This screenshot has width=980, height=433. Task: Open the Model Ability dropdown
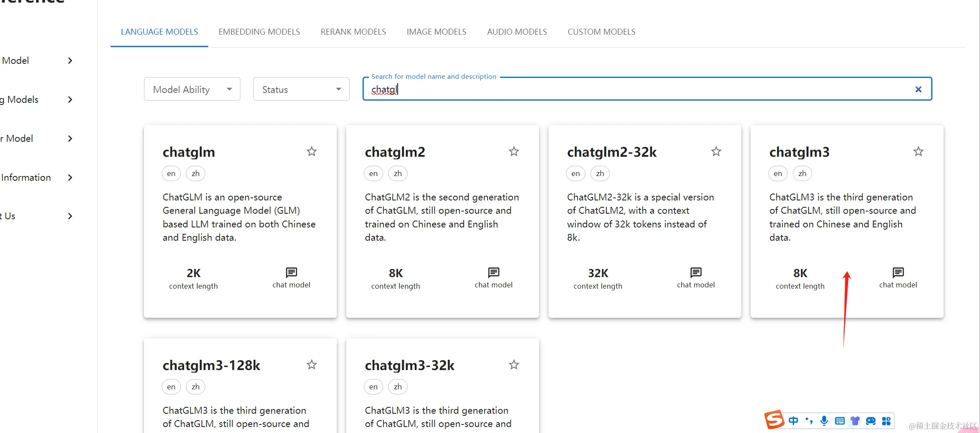pyautogui.click(x=192, y=89)
